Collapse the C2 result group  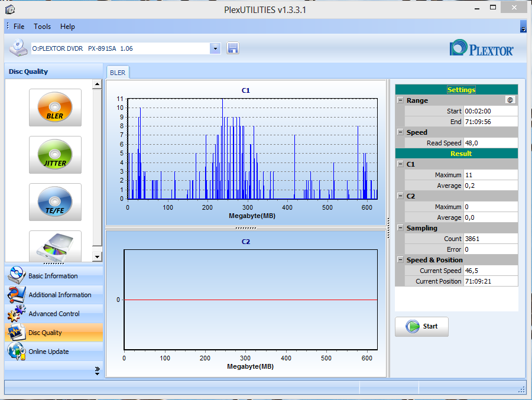[400, 196]
